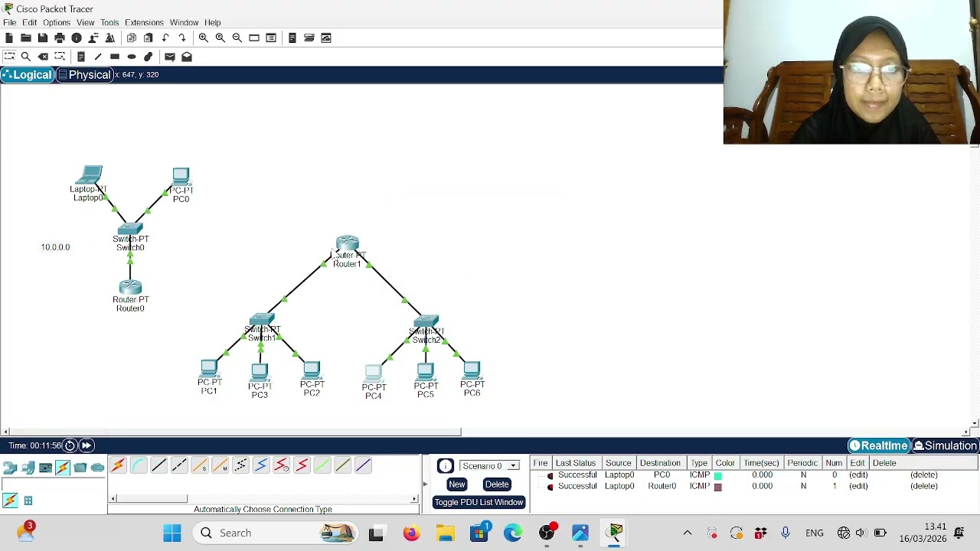Screen dimensions: 980x551
Task: Choose the Connections device category
Action: [x=63, y=468]
